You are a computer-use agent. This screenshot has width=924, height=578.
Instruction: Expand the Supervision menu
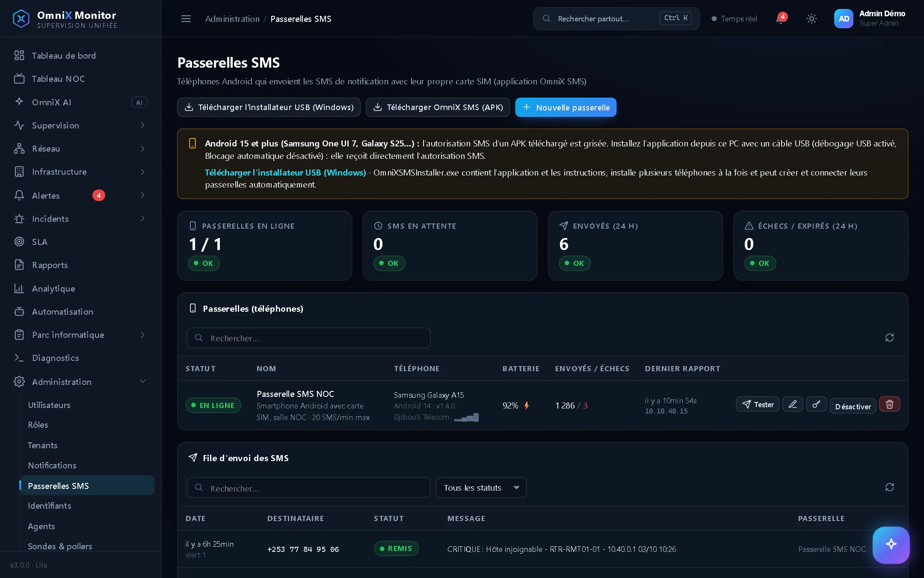coord(80,125)
